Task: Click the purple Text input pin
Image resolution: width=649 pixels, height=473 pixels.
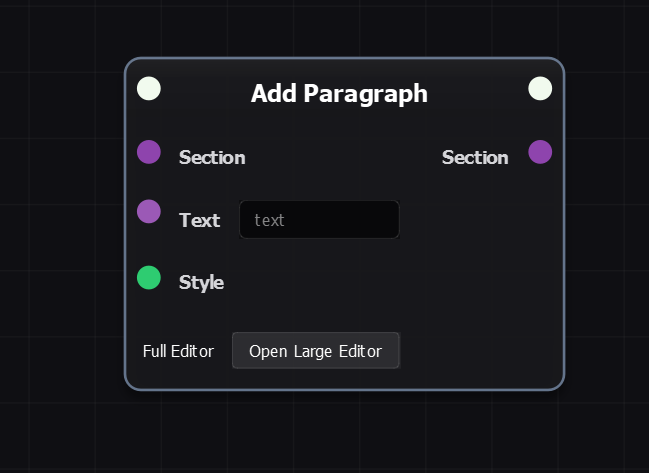Action: click(149, 211)
